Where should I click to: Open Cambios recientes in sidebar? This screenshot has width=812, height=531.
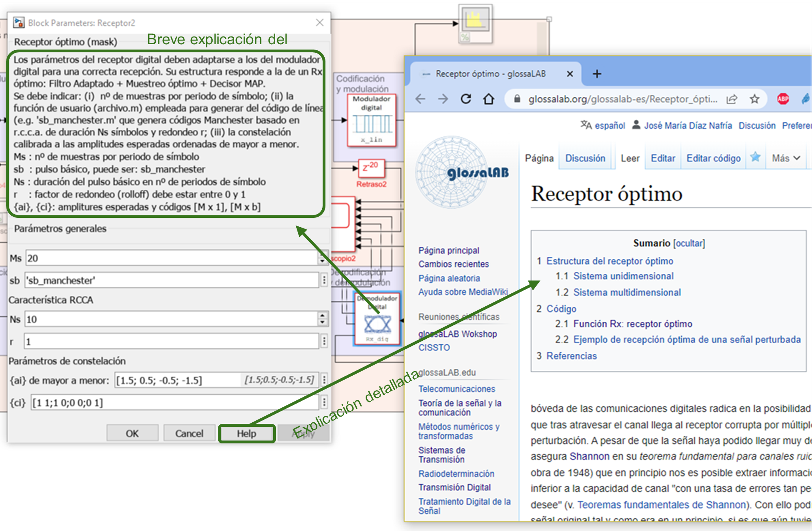454,264
